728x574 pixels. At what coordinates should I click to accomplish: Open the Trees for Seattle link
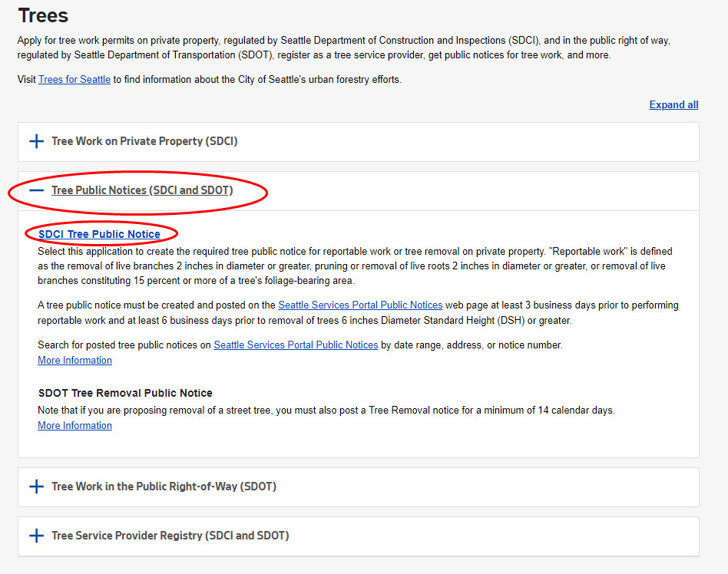click(74, 80)
